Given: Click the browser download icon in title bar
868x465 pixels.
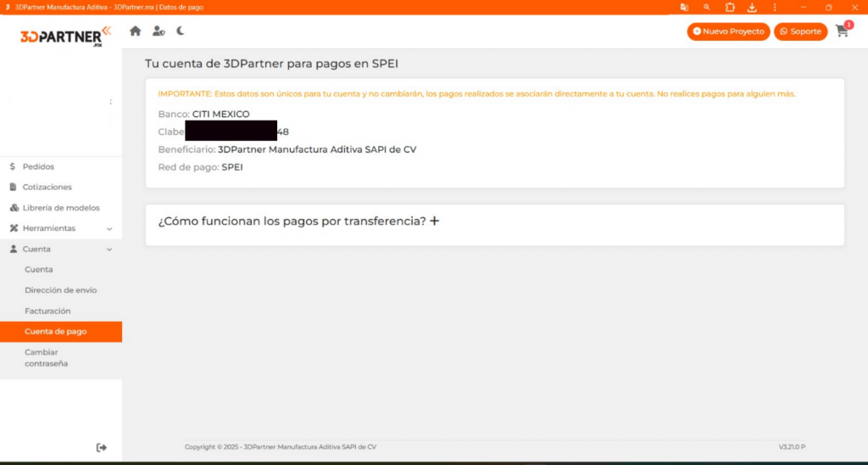Looking at the screenshot, I should coord(752,7).
